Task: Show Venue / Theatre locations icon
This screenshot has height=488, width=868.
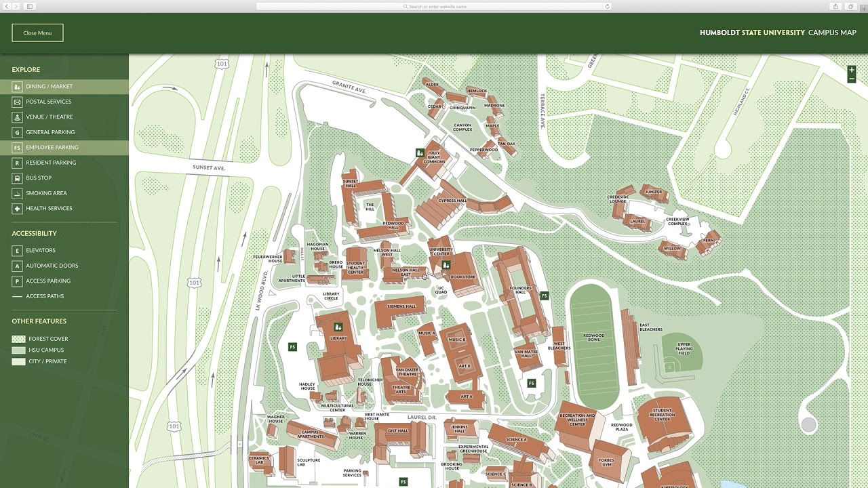Action: (x=18, y=117)
